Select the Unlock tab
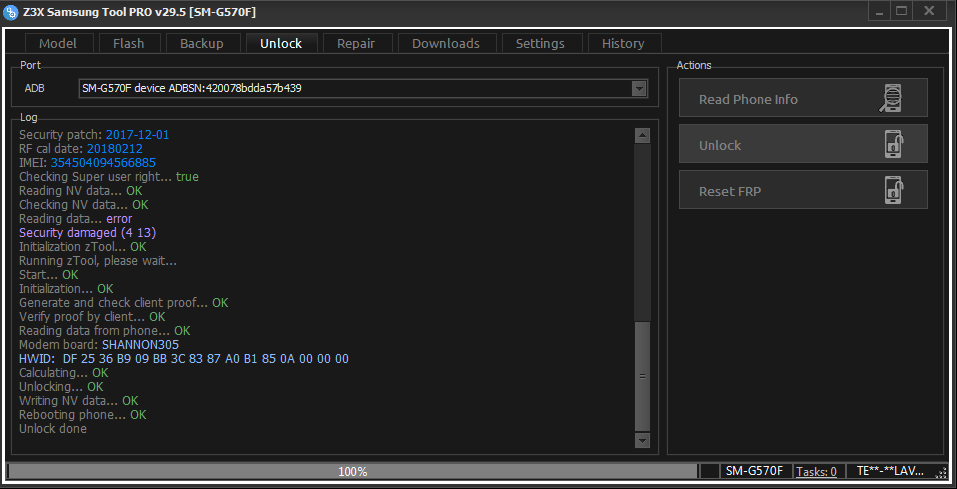The width and height of the screenshot is (957, 489). pyautogui.click(x=281, y=43)
